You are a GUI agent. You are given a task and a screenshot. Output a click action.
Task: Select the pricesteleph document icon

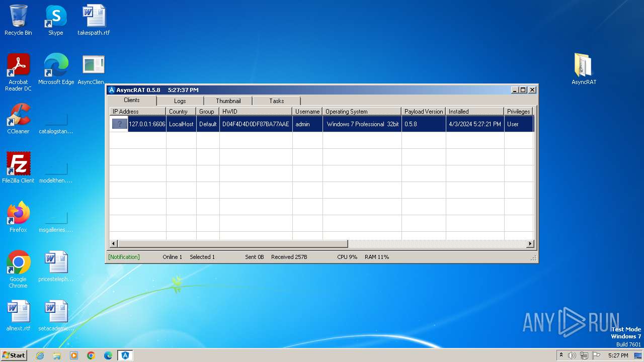point(56,266)
